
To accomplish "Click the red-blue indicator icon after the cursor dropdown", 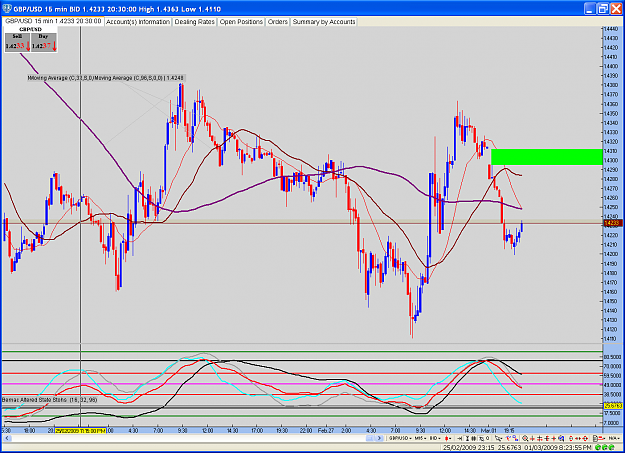I will point(508,438).
